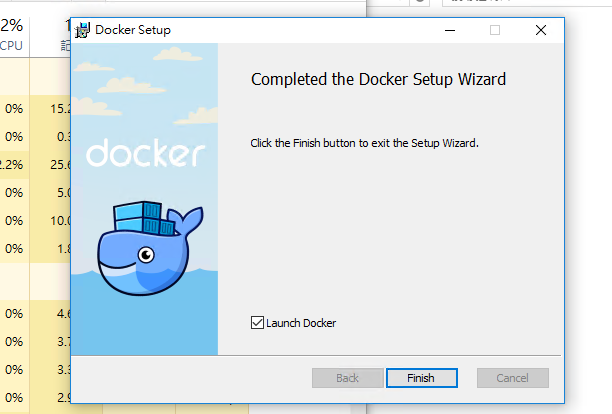Close the Docker Setup dialog
The height and width of the screenshot is (414, 612).
(541, 30)
